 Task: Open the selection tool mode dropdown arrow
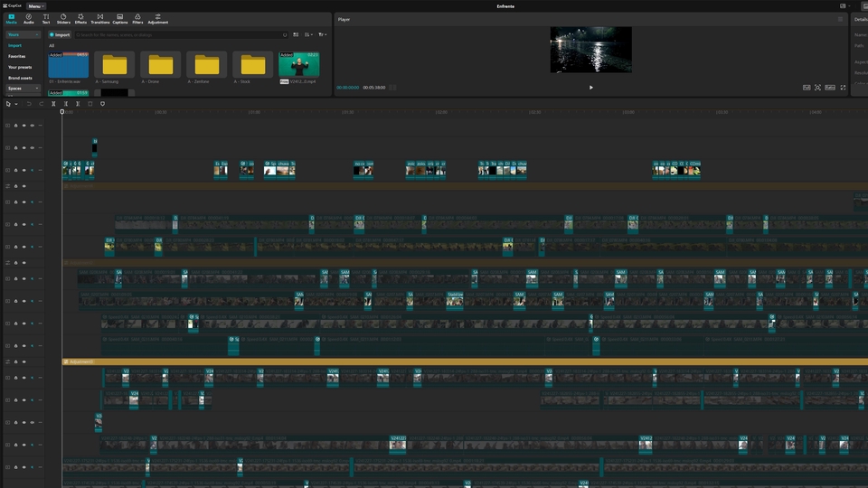(x=15, y=104)
